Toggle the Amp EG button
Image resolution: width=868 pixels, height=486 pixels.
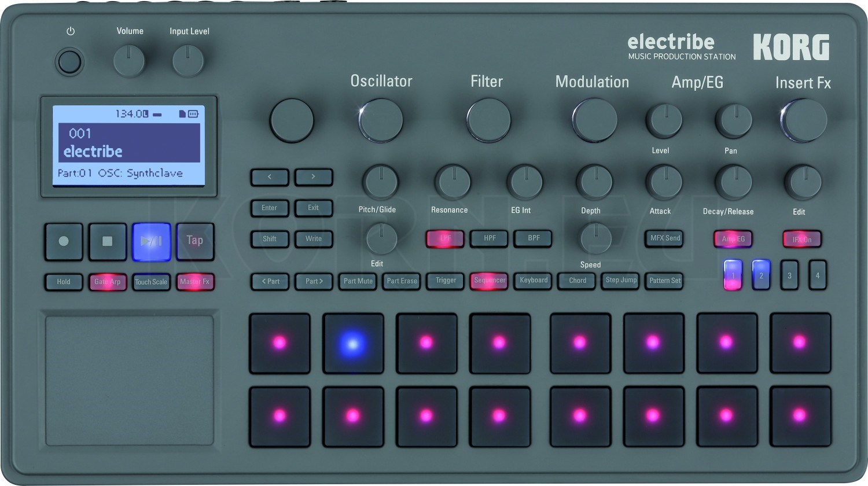point(733,239)
